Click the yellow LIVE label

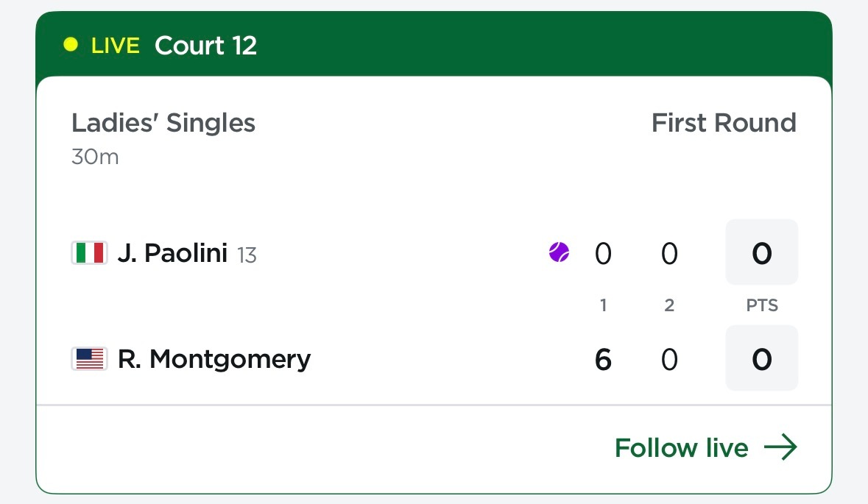tap(115, 46)
